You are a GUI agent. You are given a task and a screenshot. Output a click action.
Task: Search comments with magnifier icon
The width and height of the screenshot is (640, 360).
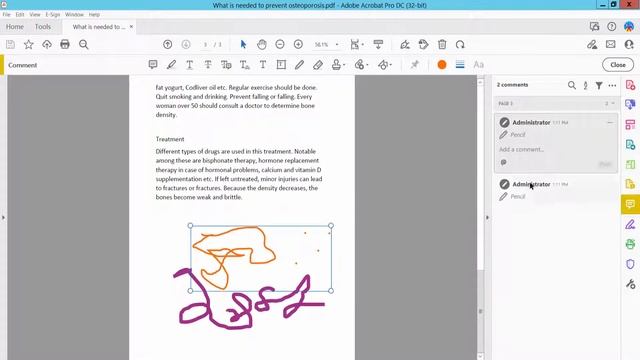click(572, 85)
